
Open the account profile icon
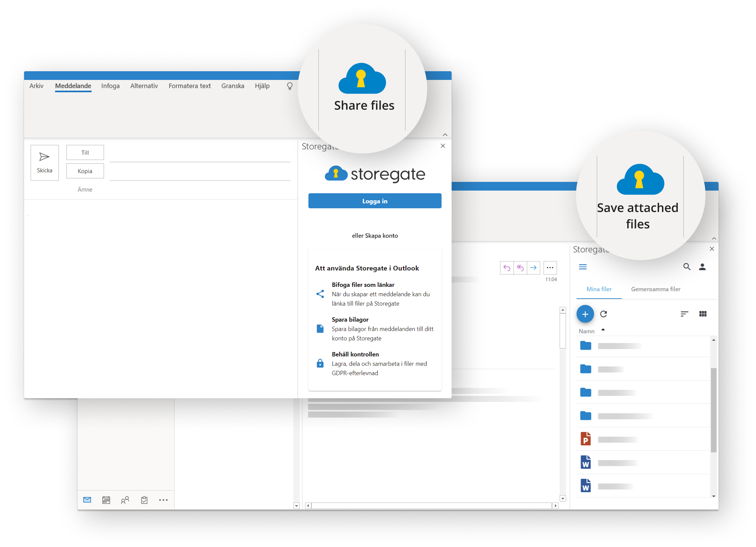point(702,267)
